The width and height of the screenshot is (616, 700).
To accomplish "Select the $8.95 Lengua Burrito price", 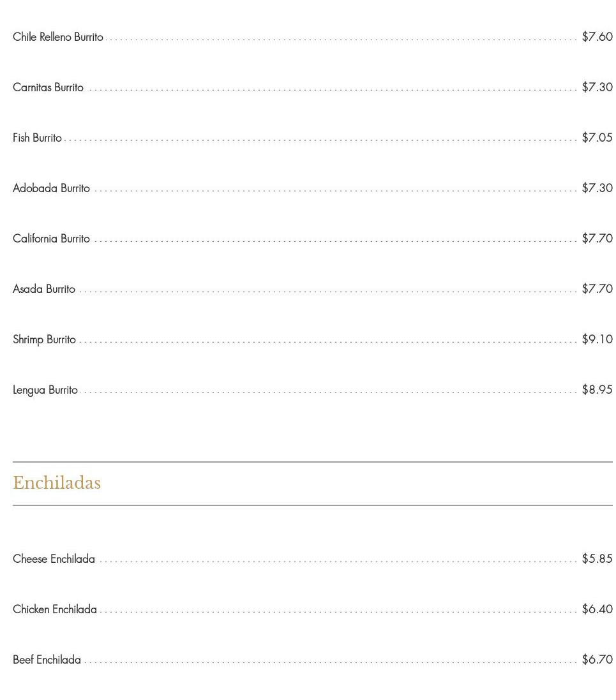I will point(597,390).
